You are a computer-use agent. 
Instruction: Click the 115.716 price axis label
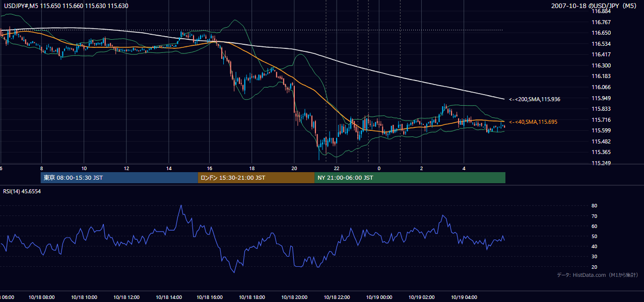[602, 120]
